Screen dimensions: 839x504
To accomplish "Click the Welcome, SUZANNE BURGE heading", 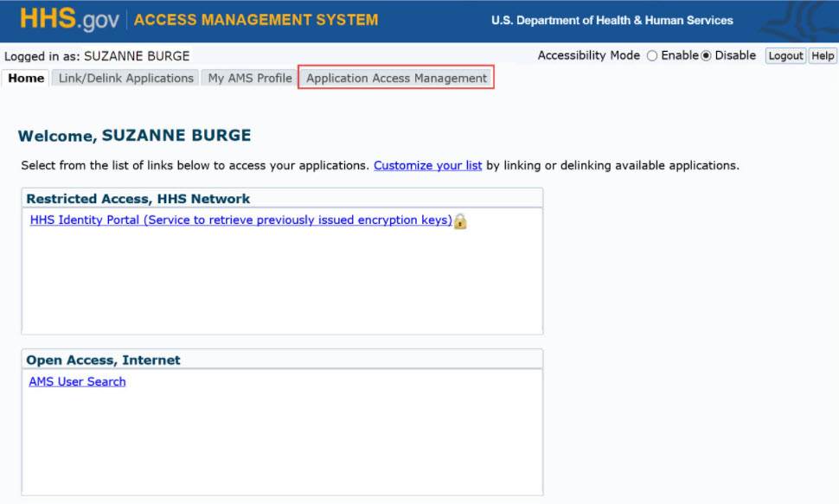I will (134, 136).
